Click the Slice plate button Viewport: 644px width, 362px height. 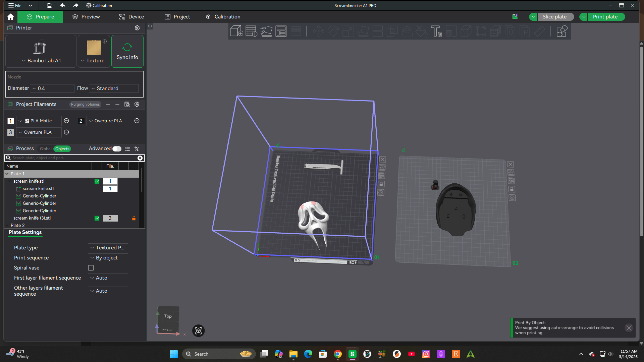pyautogui.click(x=555, y=17)
